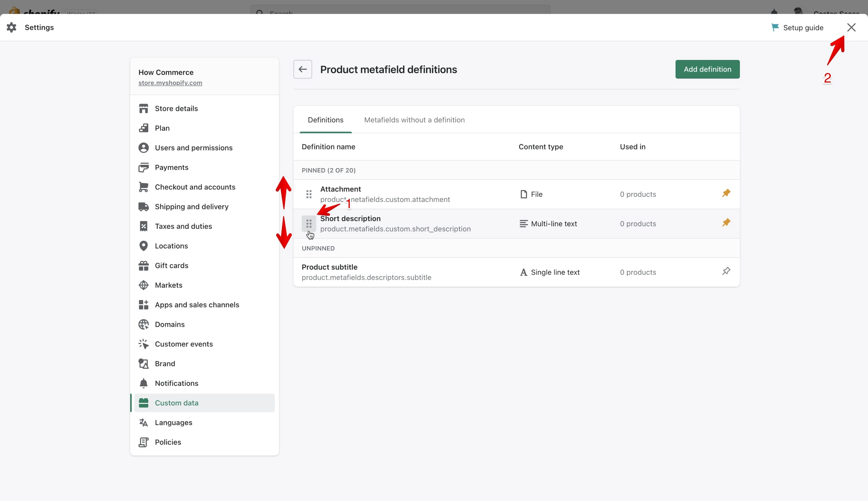Click the 'Used in' column header
Screen dimensions: 868x501
[633, 147]
